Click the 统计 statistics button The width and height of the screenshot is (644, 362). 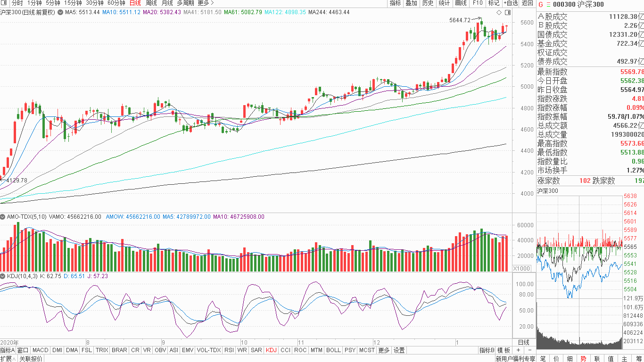[x=444, y=3]
